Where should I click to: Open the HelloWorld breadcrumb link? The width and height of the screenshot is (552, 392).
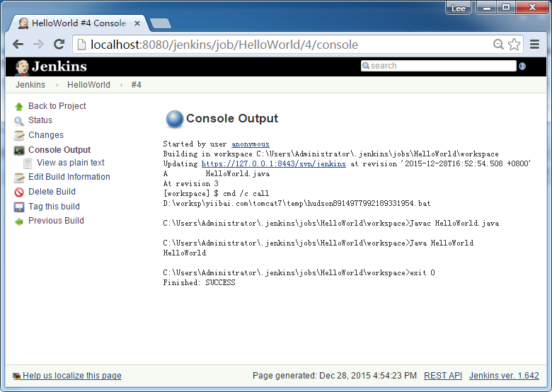point(88,85)
